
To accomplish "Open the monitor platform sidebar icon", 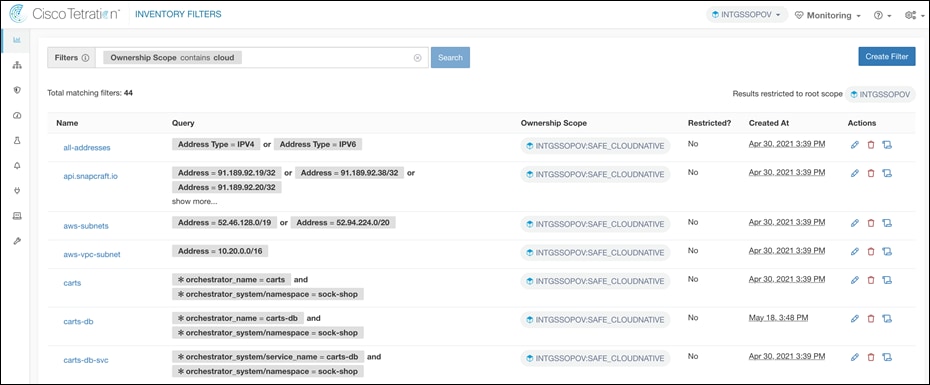I will pyautogui.click(x=17, y=215).
